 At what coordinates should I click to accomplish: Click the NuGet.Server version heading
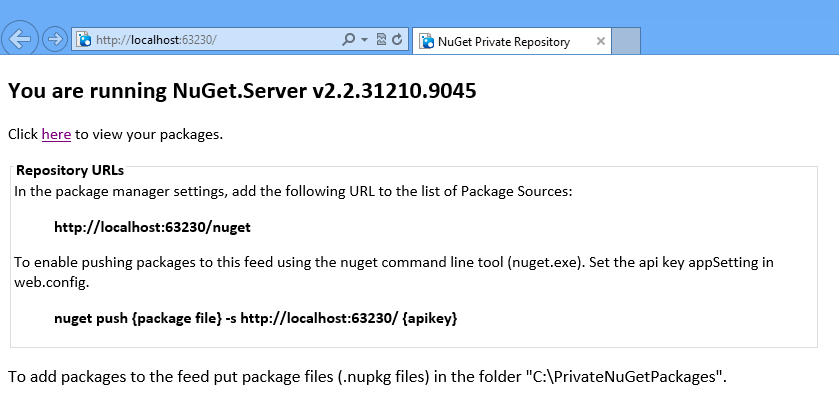click(242, 91)
